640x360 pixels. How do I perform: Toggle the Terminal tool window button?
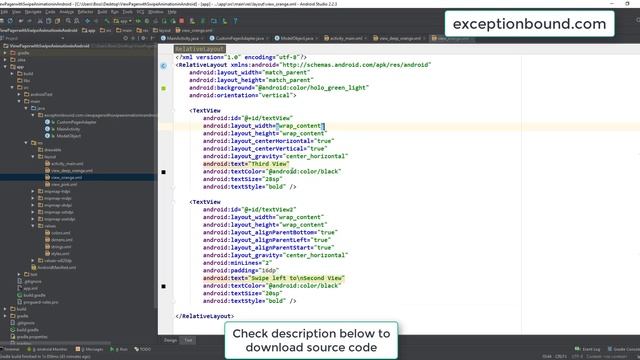[x=9, y=349]
